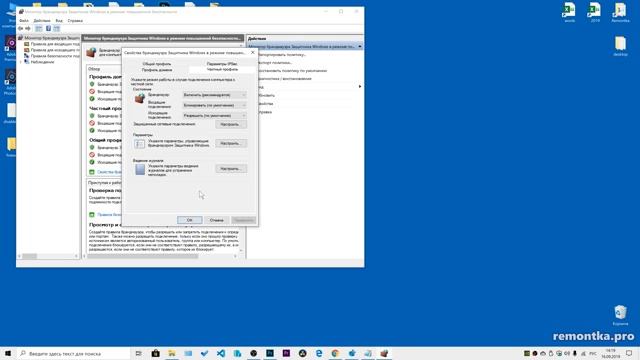Click Импортировать политику in the actions pane
Image resolution: width=640 pixels, height=360 pixels.
pos(282,55)
